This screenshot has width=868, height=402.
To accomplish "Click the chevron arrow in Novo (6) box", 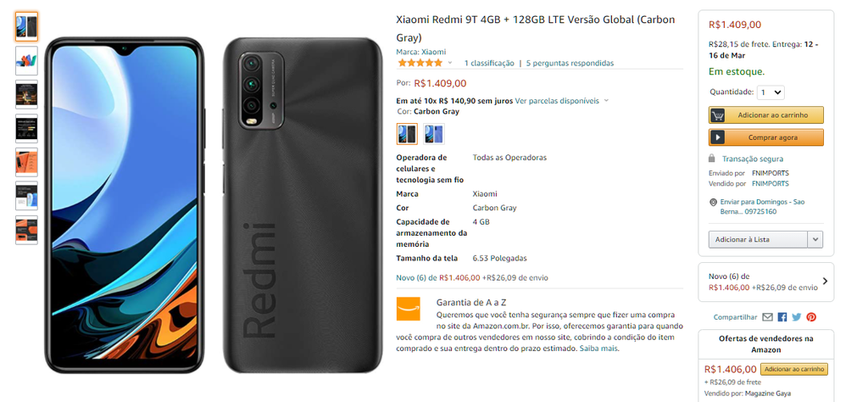I will [826, 282].
